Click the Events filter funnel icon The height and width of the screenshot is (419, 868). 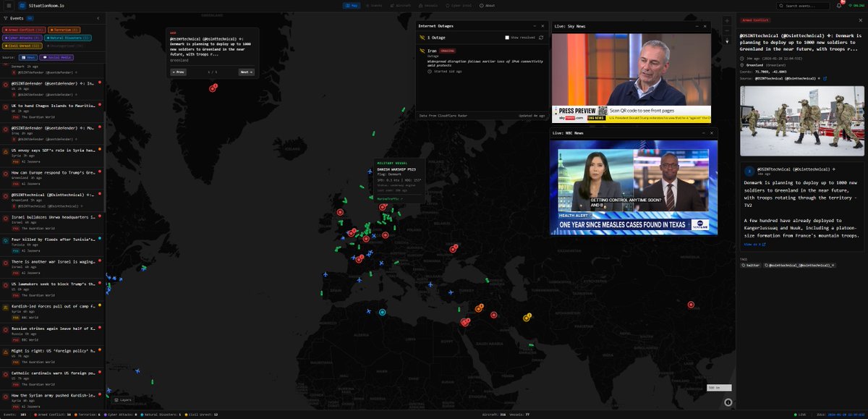[x=5, y=17]
